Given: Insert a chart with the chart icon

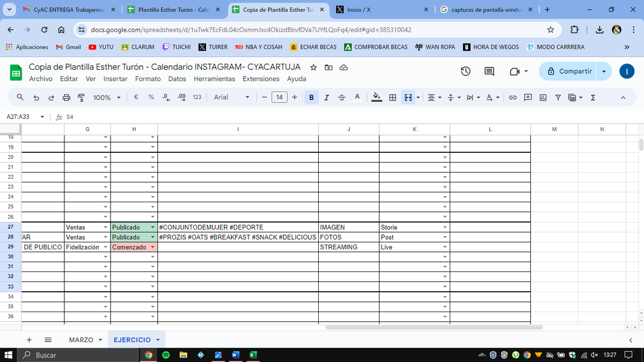Looking at the screenshot, I should (x=543, y=98).
